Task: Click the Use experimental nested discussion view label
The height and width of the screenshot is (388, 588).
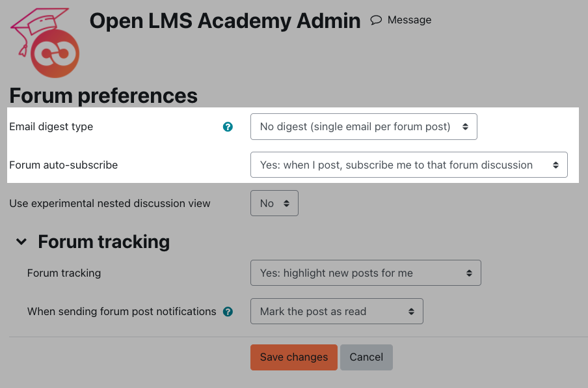Action: click(109, 203)
